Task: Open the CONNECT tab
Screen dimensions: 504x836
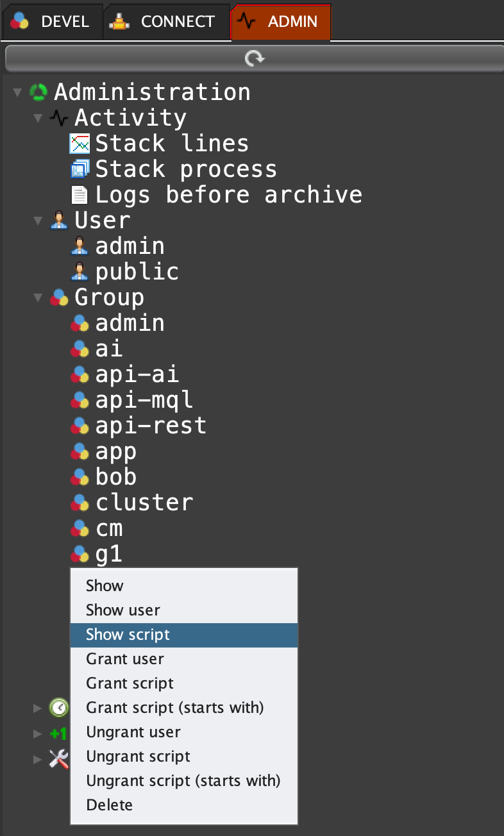Action: (x=166, y=22)
